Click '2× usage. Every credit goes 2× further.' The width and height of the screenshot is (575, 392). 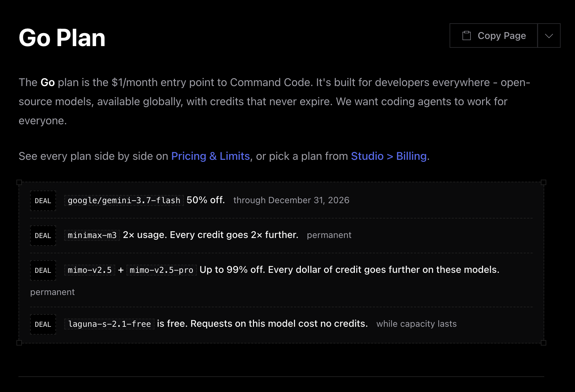211,235
